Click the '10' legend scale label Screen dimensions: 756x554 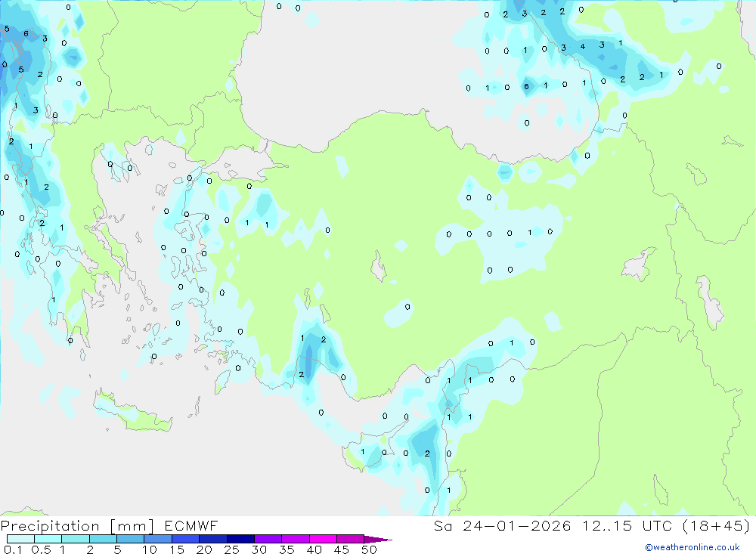click(150, 549)
